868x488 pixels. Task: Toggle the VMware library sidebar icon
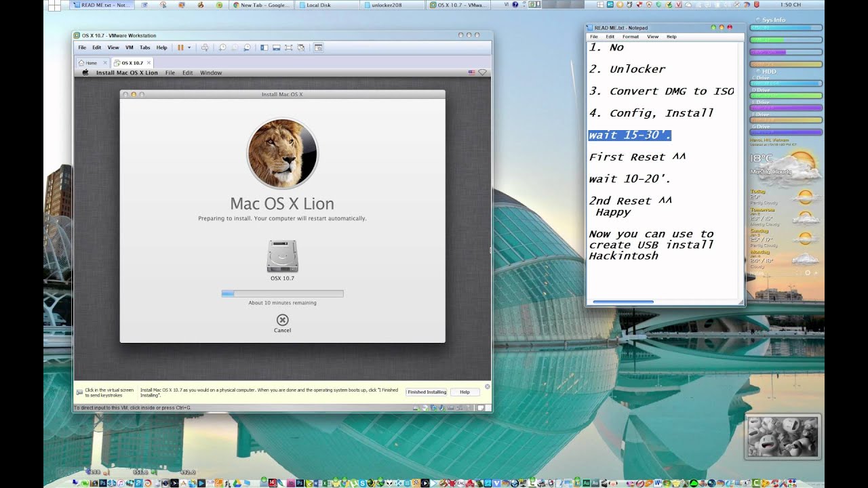[264, 47]
